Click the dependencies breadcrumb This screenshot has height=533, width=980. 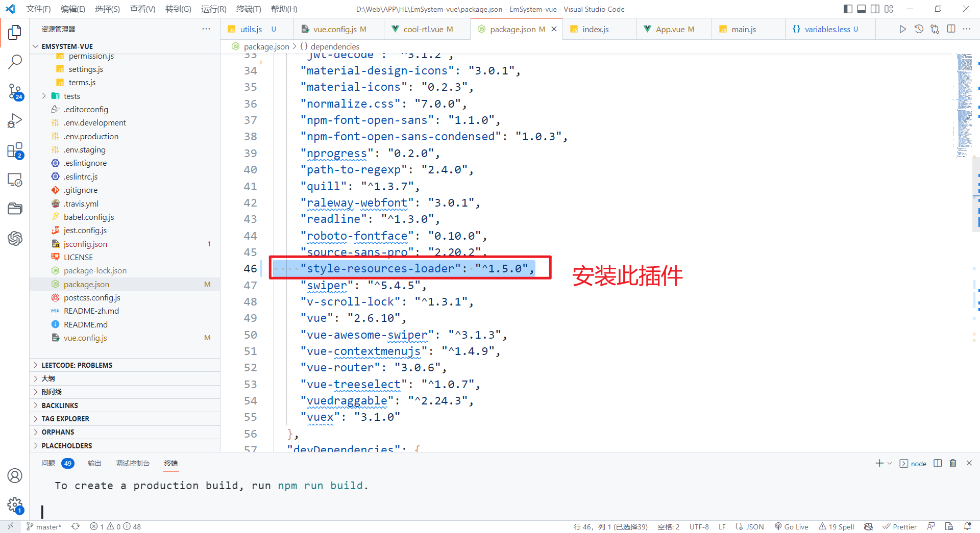tap(335, 46)
